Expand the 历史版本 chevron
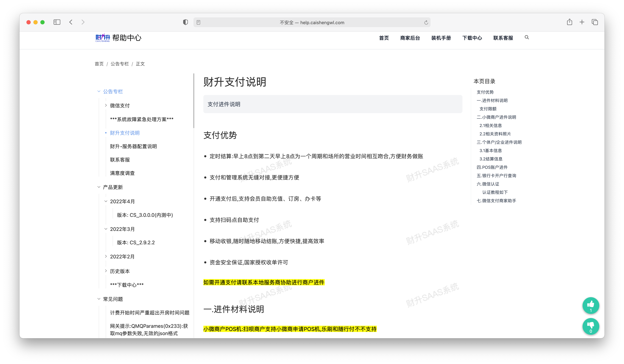The height and width of the screenshot is (364, 624). 106,271
